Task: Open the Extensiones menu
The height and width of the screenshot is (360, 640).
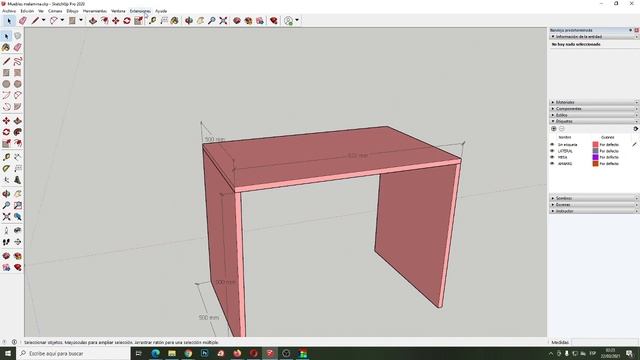Action: pyautogui.click(x=140, y=11)
